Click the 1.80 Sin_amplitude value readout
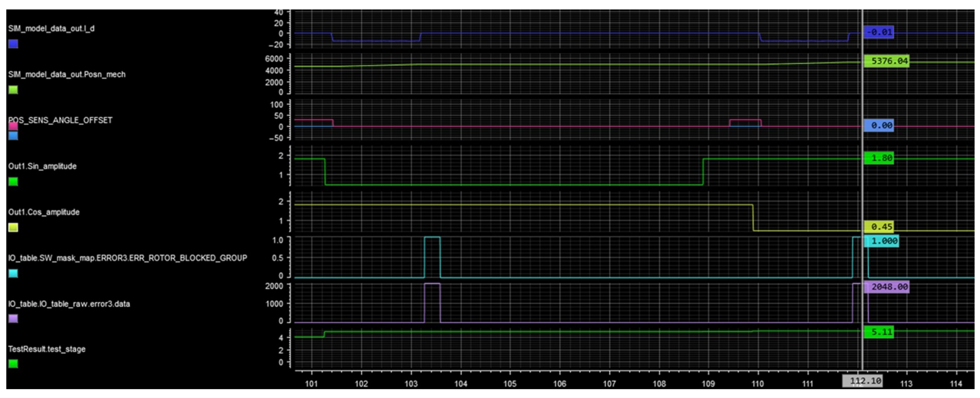Viewport: 980px width, 398px height. click(x=879, y=158)
